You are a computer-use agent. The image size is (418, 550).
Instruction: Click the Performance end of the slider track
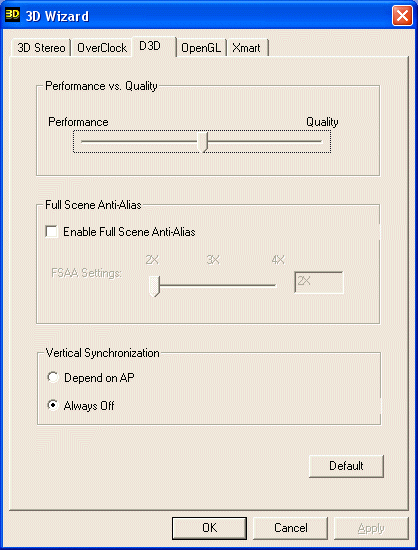[x=84, y=142]
